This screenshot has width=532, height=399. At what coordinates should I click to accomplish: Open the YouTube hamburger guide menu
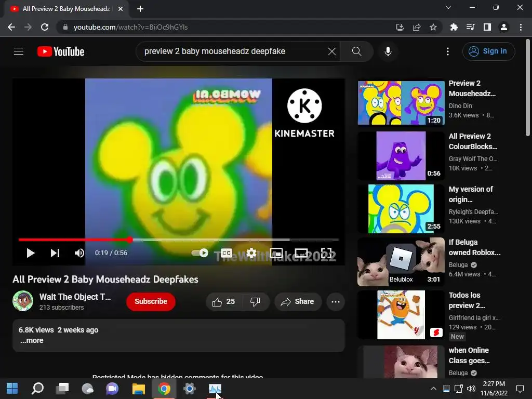click(19, 51)
